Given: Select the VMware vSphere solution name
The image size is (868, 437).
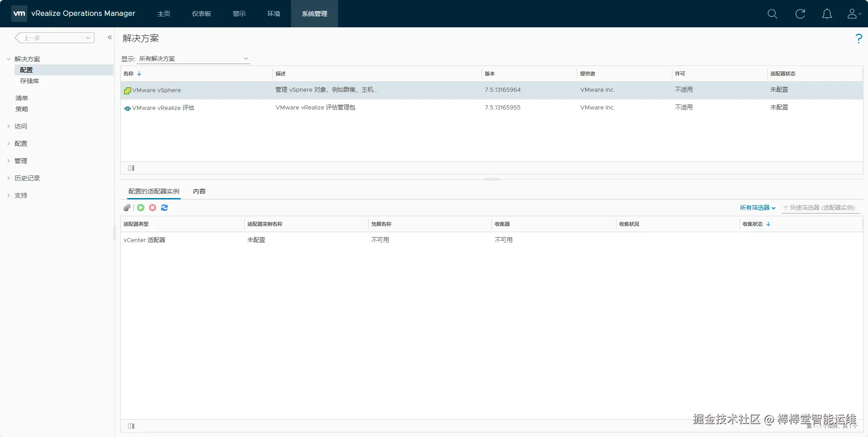Looking at the screenshot, I should 157,90.
